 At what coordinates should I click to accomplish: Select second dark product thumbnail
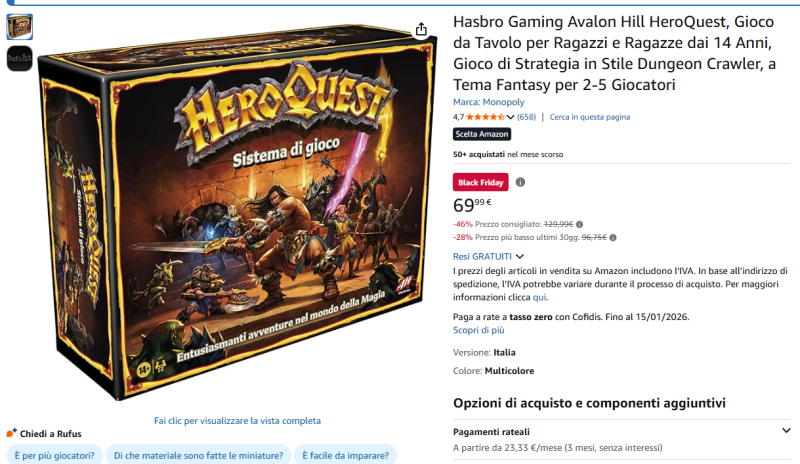(19, 58)
